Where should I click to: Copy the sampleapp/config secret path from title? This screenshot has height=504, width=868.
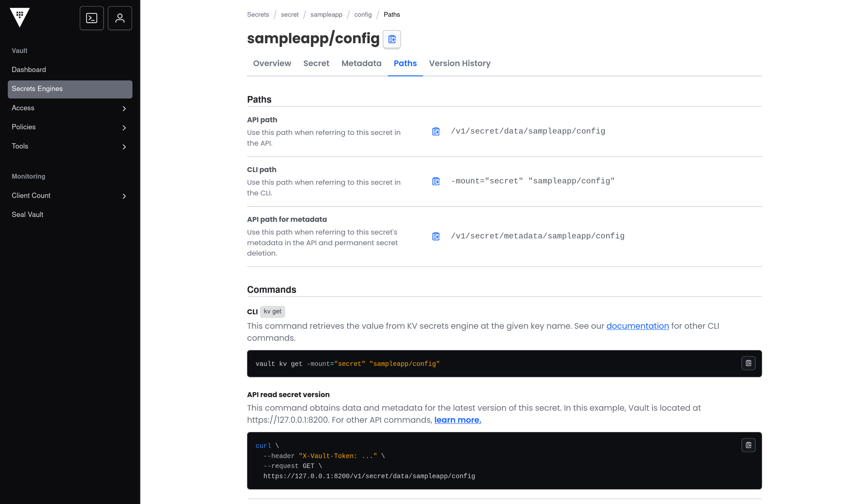coord(392,39)
